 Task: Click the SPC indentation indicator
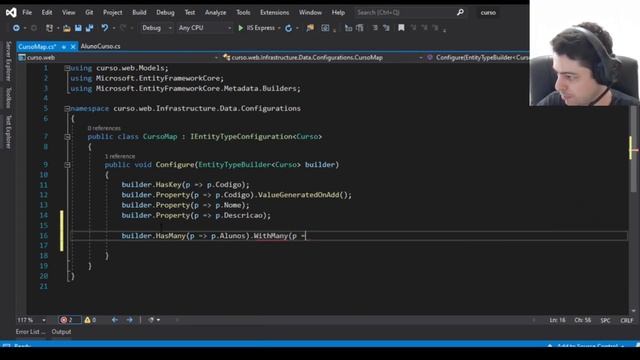coord(605,320)
